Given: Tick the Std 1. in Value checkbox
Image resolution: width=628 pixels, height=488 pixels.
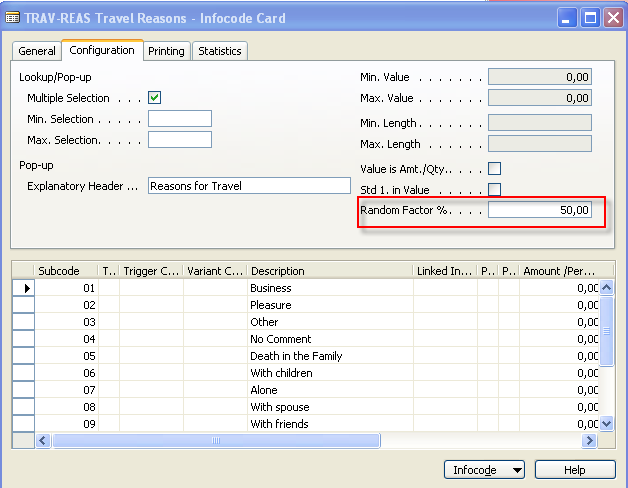Looking at the screenshot, I should point(494,190).
